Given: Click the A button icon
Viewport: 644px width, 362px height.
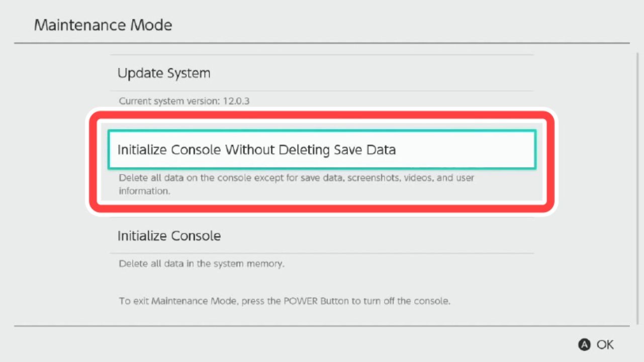Looking at the screenshot, I should [584, 344].
